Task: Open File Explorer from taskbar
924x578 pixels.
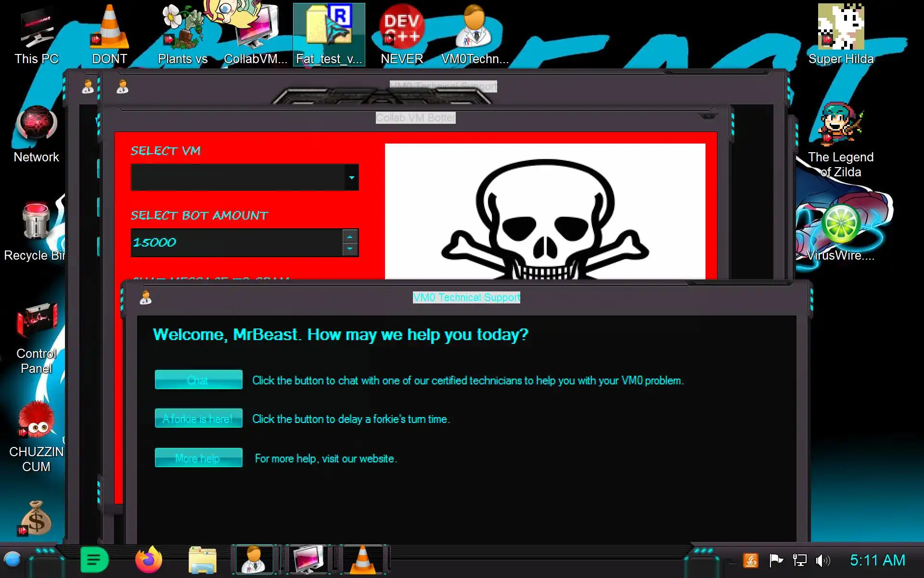Action: (x=202, y=560)
